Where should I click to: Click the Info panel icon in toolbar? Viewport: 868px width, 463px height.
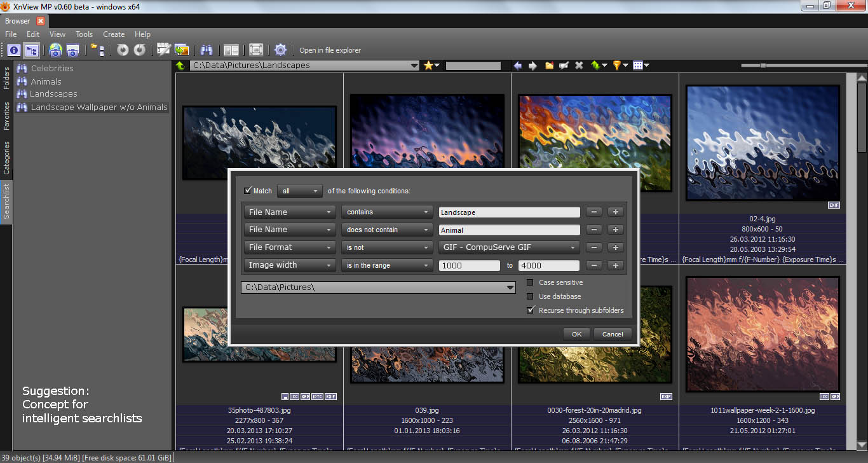tap(14, 50)
